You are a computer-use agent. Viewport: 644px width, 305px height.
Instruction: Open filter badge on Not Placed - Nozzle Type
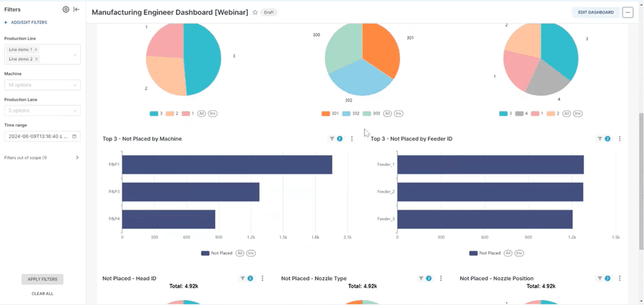pos(424,279)
